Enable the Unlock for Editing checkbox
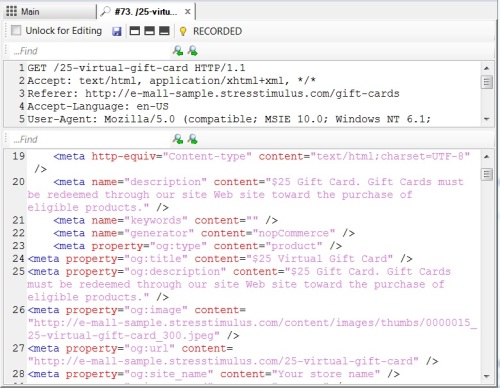 click(x=16, y=31)
